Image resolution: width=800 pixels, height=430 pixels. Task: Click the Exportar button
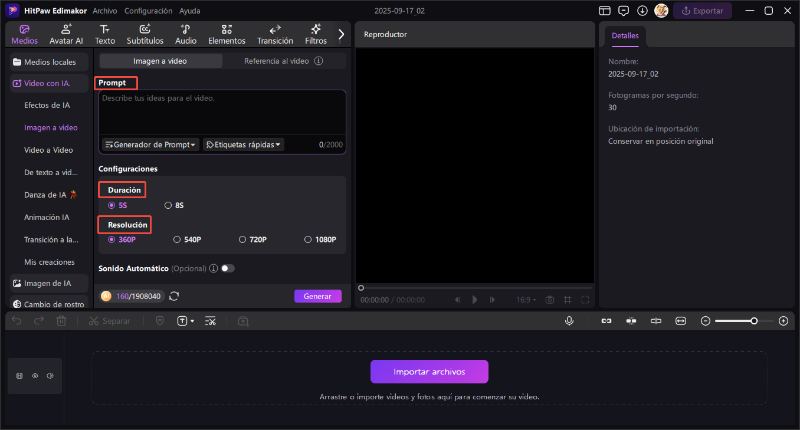pyautogui.click(x=703, y=11)
